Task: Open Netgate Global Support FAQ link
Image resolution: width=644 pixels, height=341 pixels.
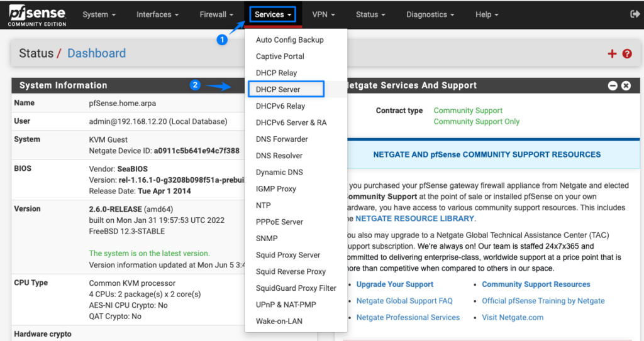Action: (404, 301)
